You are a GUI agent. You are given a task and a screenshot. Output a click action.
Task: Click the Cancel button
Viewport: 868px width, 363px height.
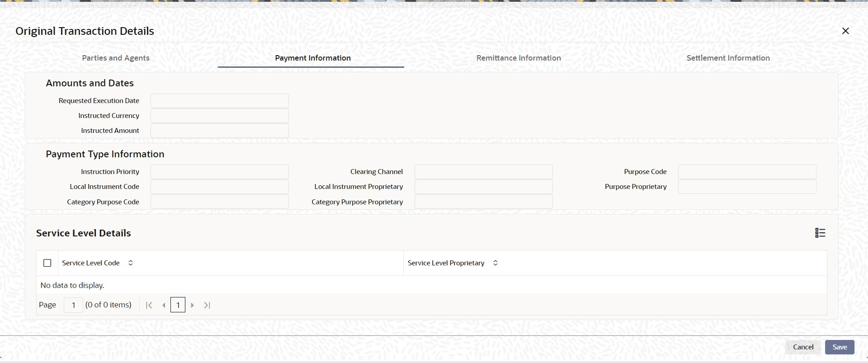click(x=803, y=347)
